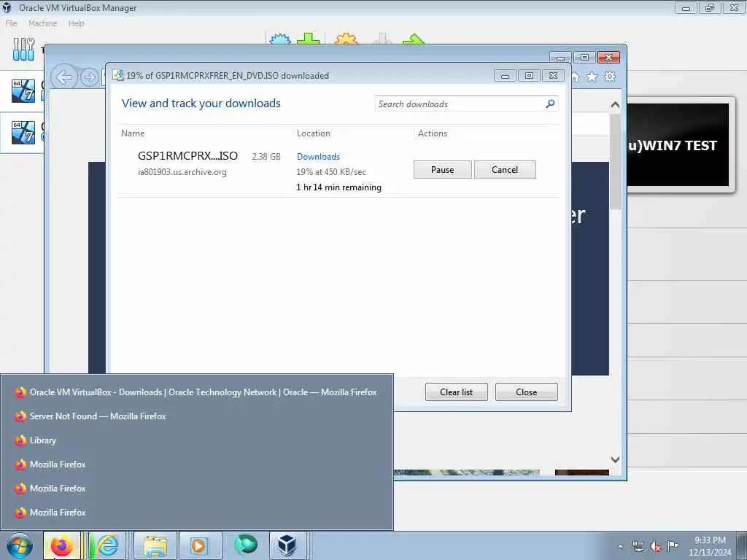Click the taskbar clock showing 9:33 PM

point(710,546)
